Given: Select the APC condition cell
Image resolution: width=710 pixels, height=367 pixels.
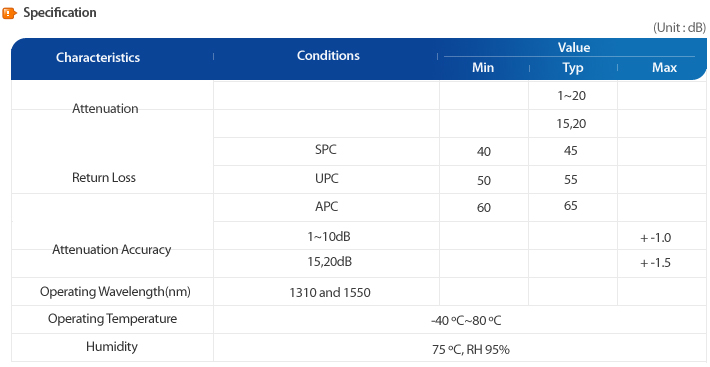Looking at the screenshot, I should [326, 207].
